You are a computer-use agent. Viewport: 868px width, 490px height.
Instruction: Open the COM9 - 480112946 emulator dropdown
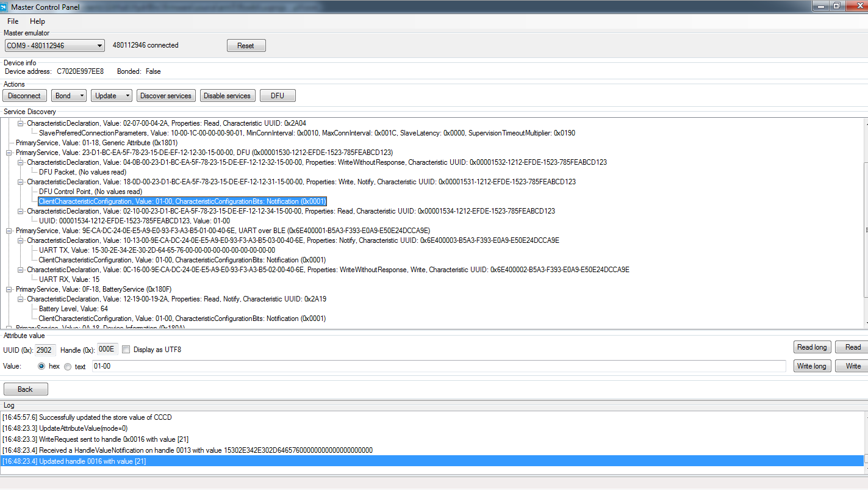pyautogui.click(x=55, y=46)
